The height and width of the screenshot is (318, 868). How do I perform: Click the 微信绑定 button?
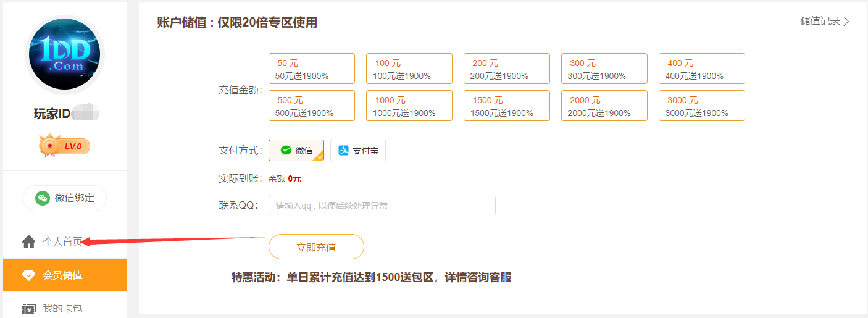click(x=65, y=198)
